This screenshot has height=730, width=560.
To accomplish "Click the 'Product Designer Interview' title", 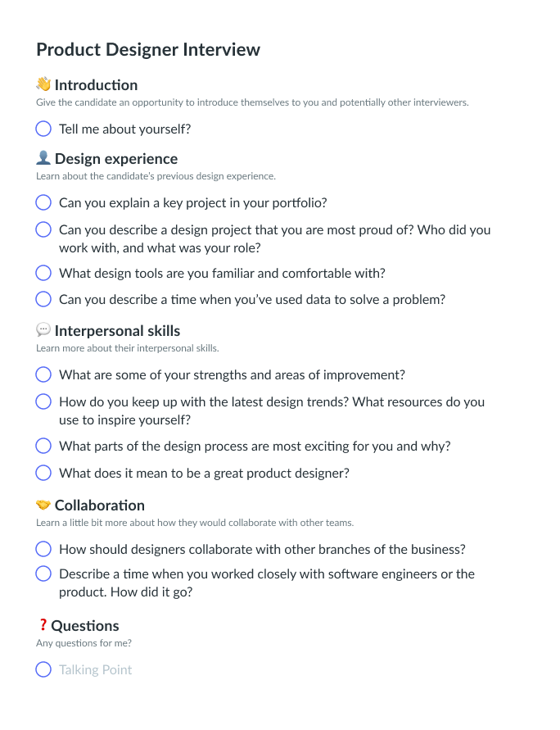I will click(148, 49).
